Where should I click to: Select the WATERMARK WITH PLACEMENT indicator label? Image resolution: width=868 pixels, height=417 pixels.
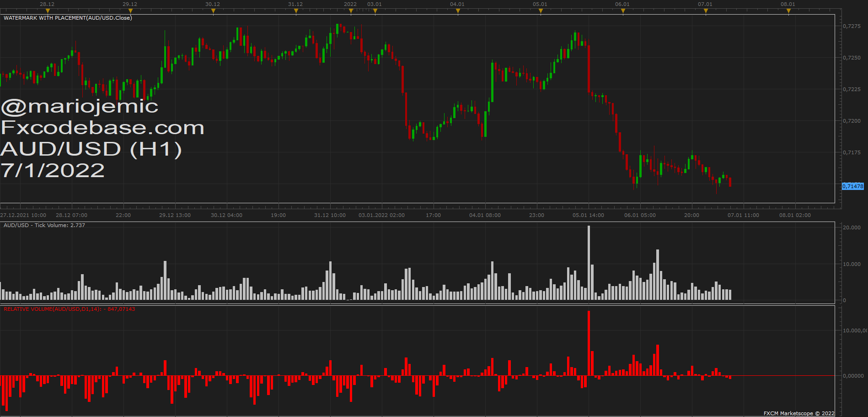[x=68, y=18]
